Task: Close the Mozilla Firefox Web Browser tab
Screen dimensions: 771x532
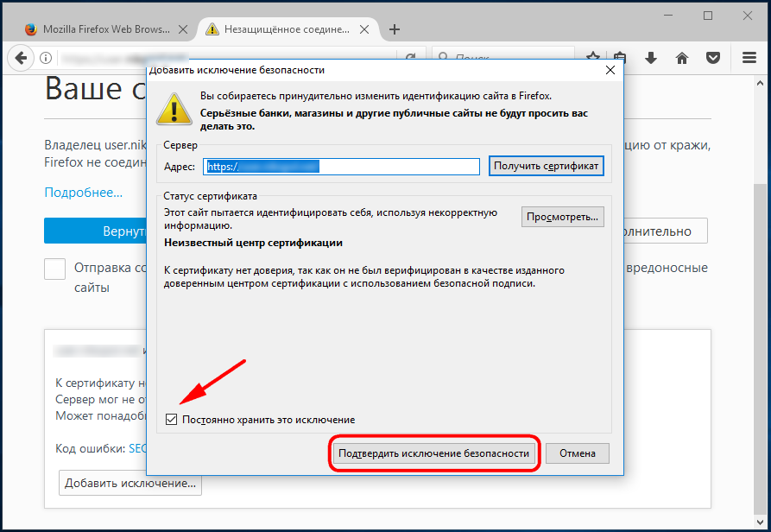Action: 183,29
